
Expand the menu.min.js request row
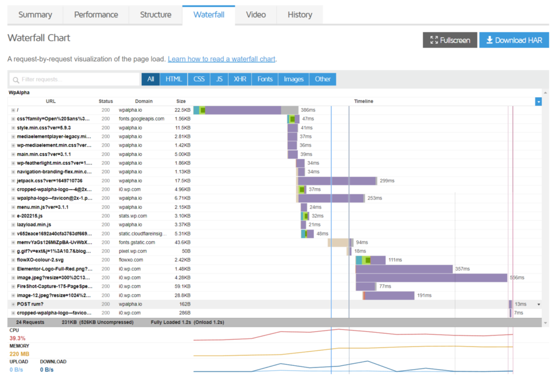pyautogui.click(x=13, y=207)
